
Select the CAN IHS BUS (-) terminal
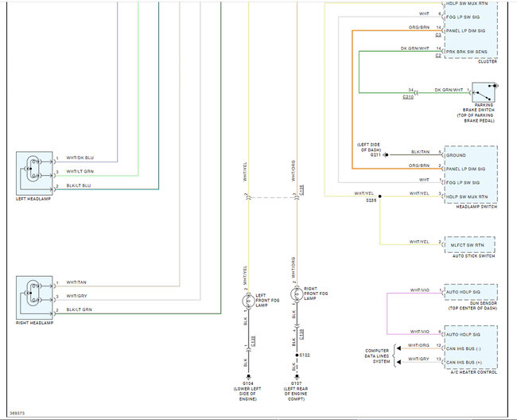click(x=464, y=348)
